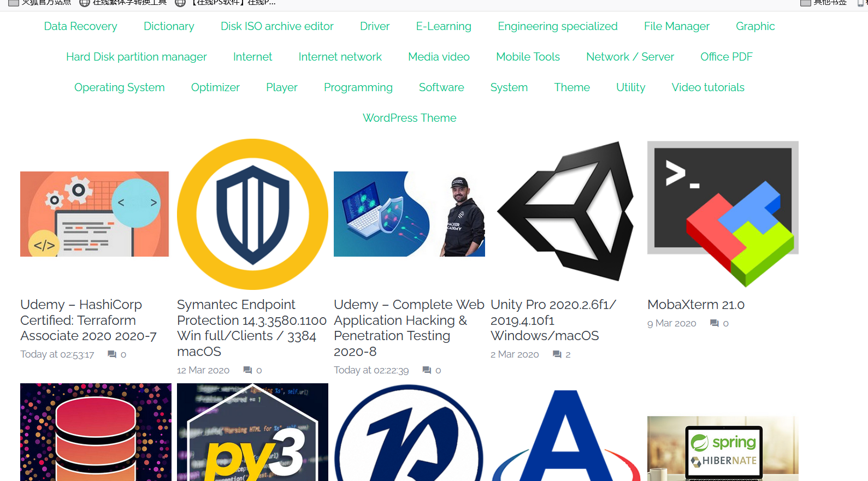Image resolution: width=868 pixels, height=481 pixels.
Task: Open the Network / Server category
Action: tap(630, 57)
